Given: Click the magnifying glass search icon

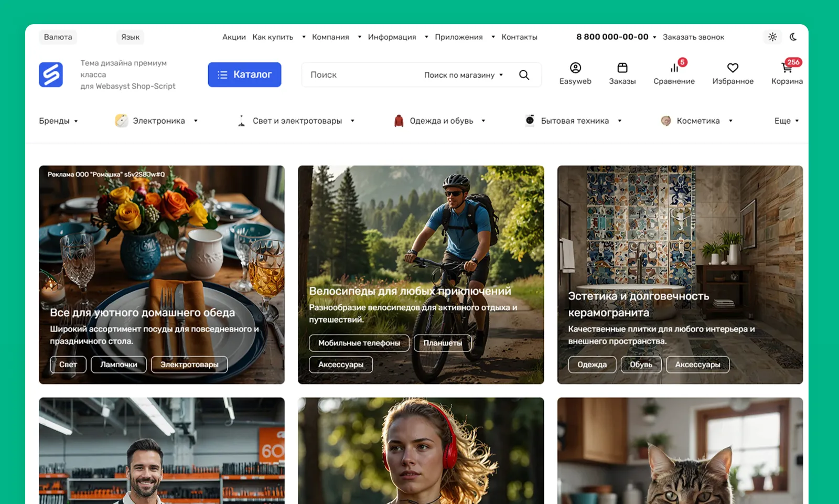Looking at the screenshot, I should (524, 75).
